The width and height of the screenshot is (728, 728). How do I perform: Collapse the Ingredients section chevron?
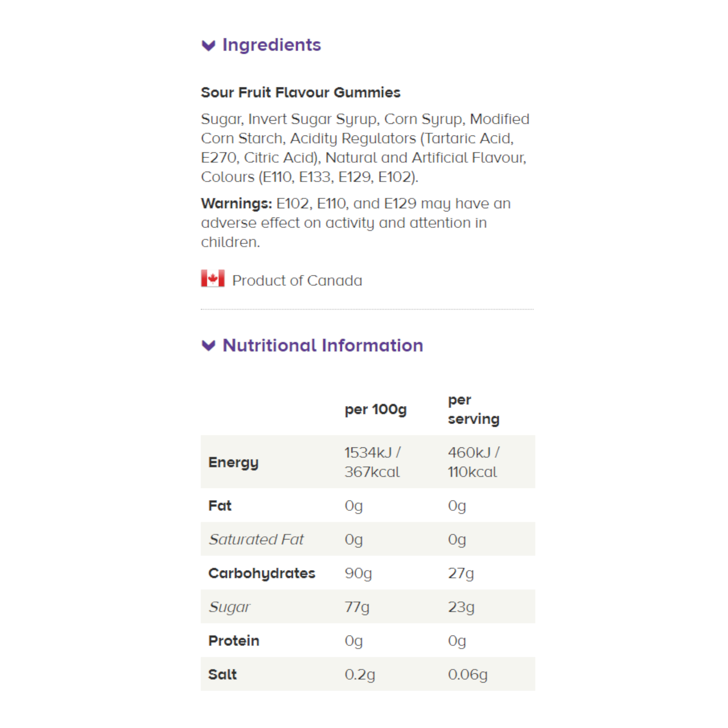208,45
